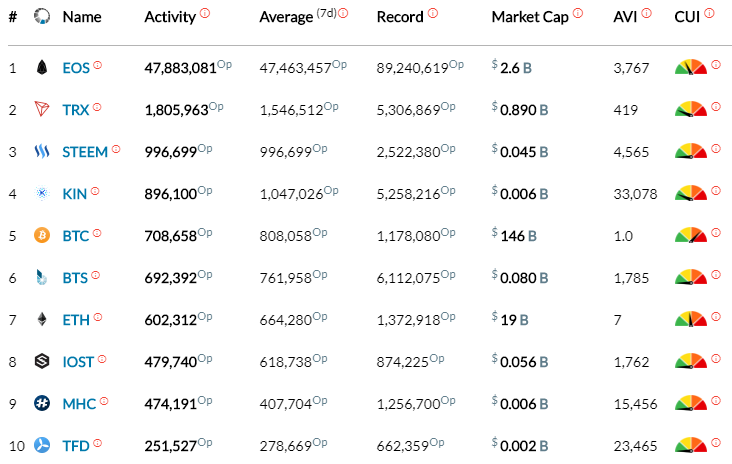Click the TRX red triangle logo
This screenshot has width=732, height=464.
[x=42, y=110]
